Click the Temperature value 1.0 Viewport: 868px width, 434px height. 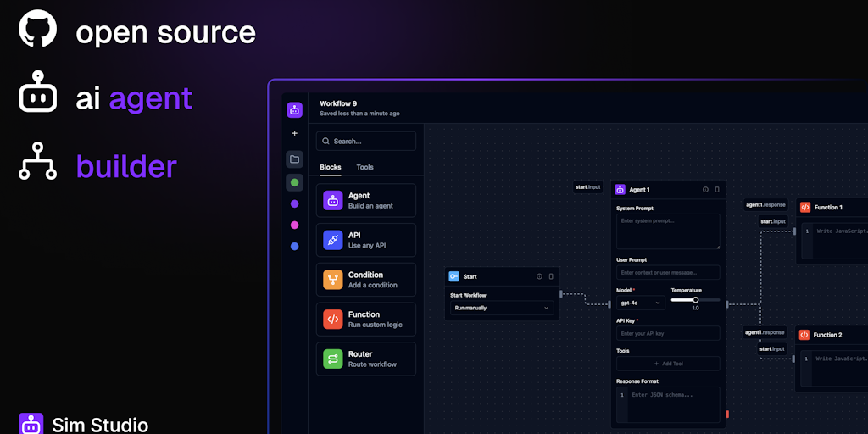[695, 308]
